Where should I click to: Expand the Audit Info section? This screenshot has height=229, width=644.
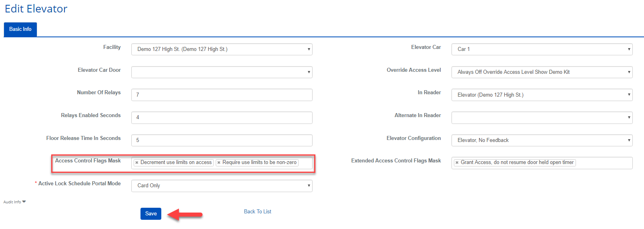tap(14, 202)
